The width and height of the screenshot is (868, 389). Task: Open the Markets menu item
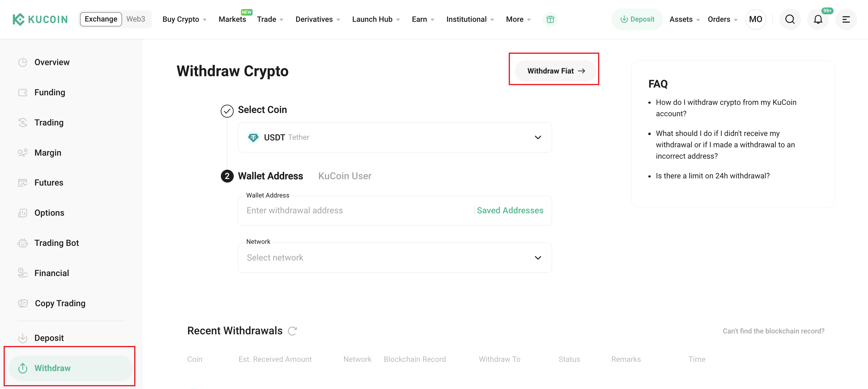[x=232, y=19]
